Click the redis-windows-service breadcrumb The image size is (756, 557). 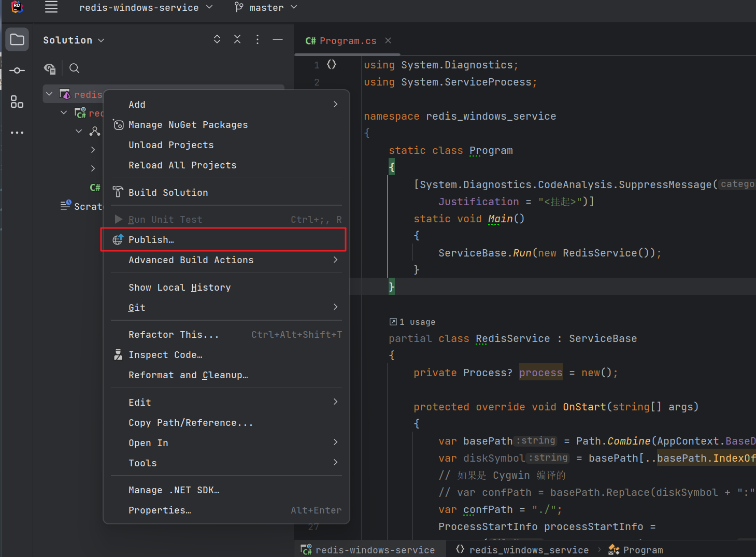tap(368, 550)
